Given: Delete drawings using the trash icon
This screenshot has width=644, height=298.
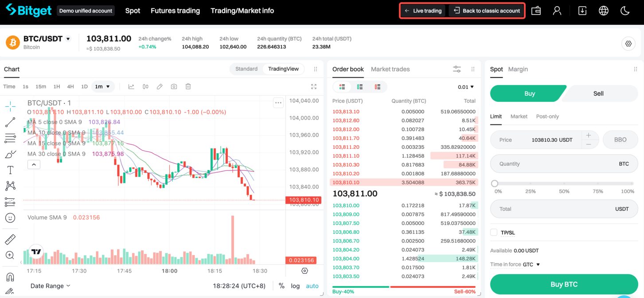Looking at the screenshot, I should click(188, 86).
